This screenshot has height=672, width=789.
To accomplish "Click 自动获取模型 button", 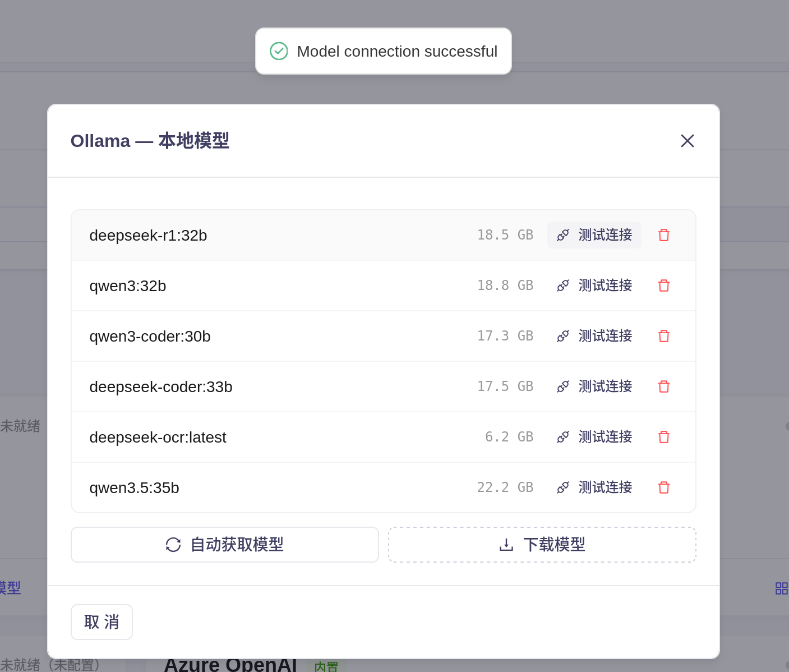I will coord(225,545).
